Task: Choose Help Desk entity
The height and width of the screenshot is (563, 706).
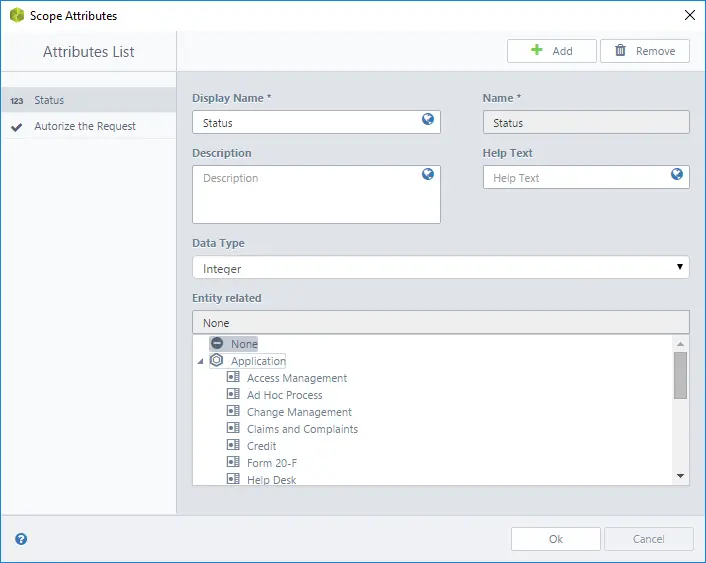Action: (272, 480)
